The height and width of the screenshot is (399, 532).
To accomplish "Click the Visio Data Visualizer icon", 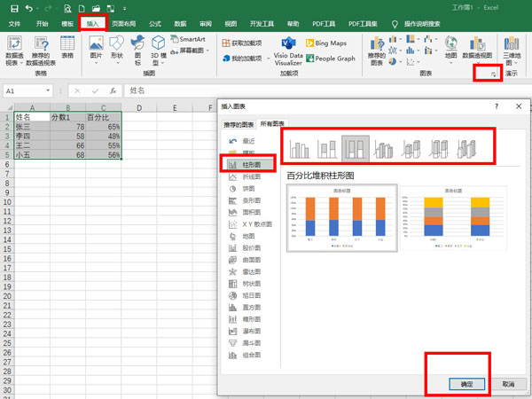I will coord(287,51).
